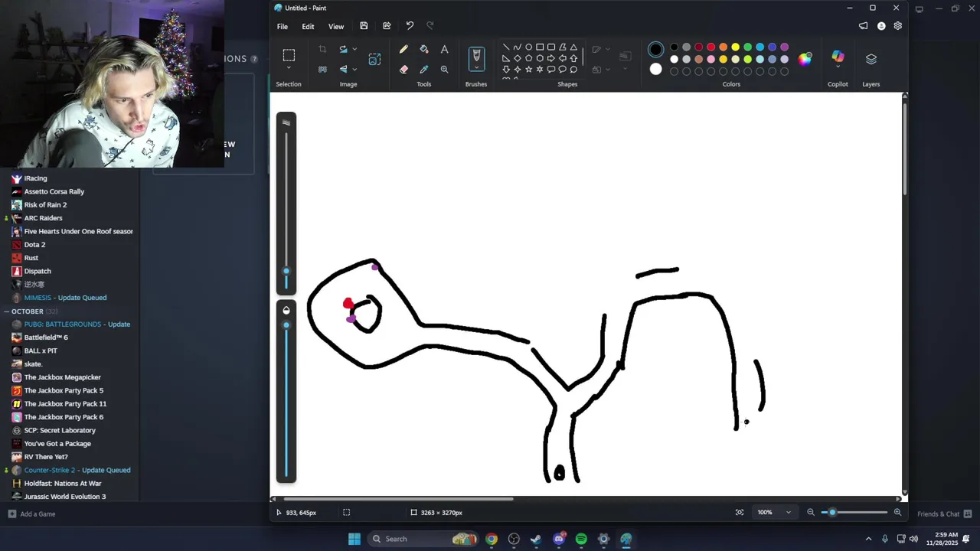
Task: Activate the Color picker eyedropper
Action: point(424,69)
